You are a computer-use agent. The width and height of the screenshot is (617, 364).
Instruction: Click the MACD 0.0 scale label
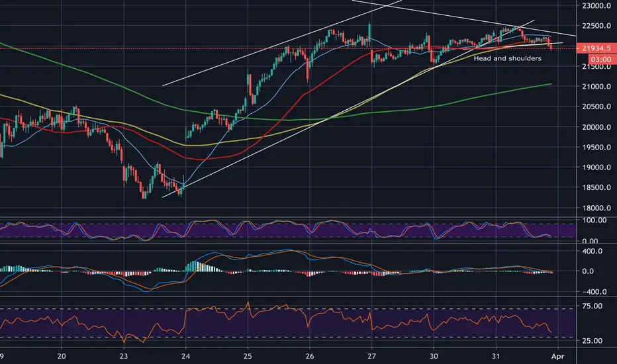point(587,271)
